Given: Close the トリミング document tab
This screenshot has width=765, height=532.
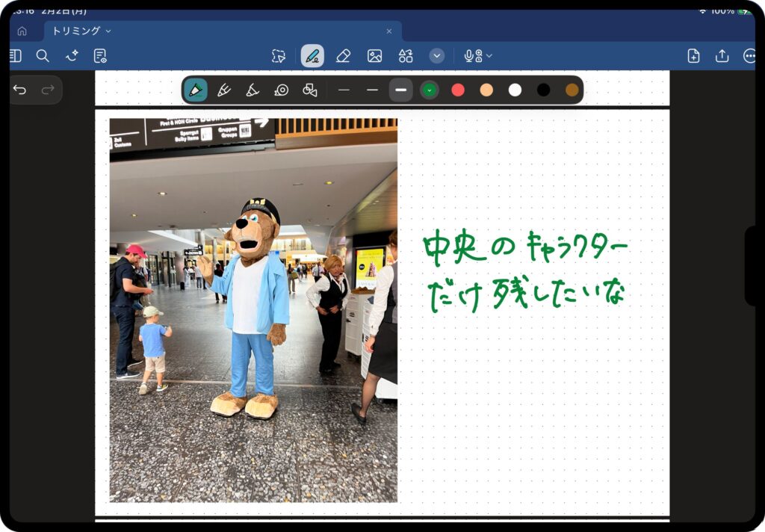Looking at the screenshot, I should coord(388,31).
